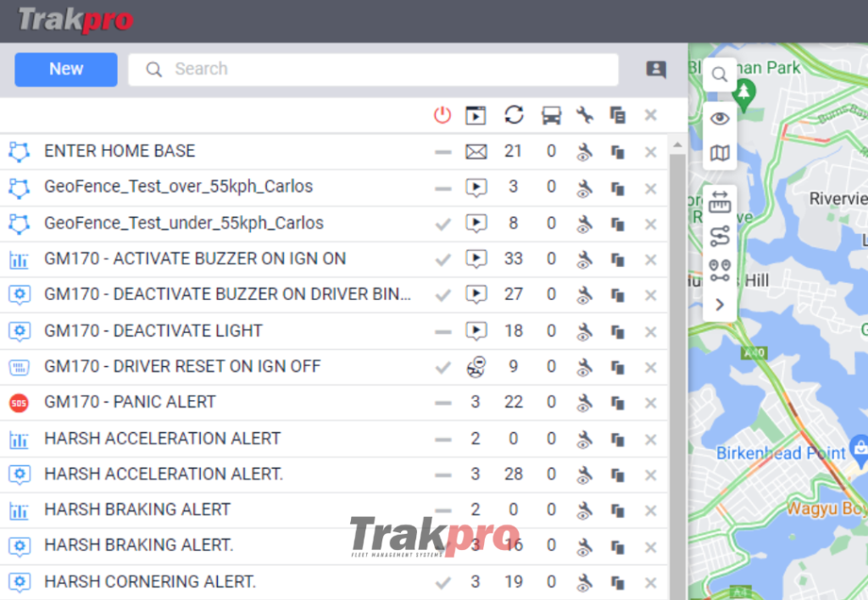Open the wrench settings for GM170 - PANIC ALERT
This screenshot has height=600, width=868.
tap(584, 403)
